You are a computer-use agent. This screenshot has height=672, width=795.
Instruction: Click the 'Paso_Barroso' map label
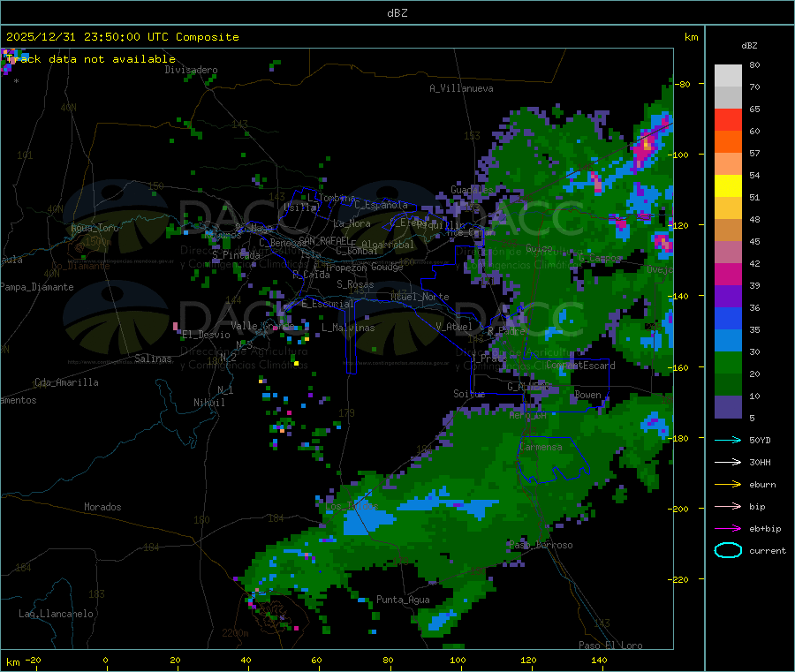click(541, 545)
